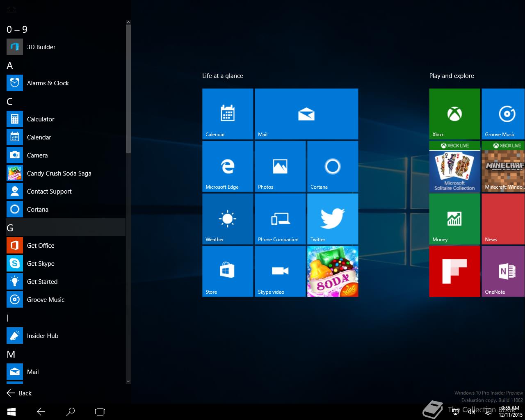Launch Cortana from the app list
The height and width of the screenshot is (420, 525).
pyautogui.click(x=66, y=209)
